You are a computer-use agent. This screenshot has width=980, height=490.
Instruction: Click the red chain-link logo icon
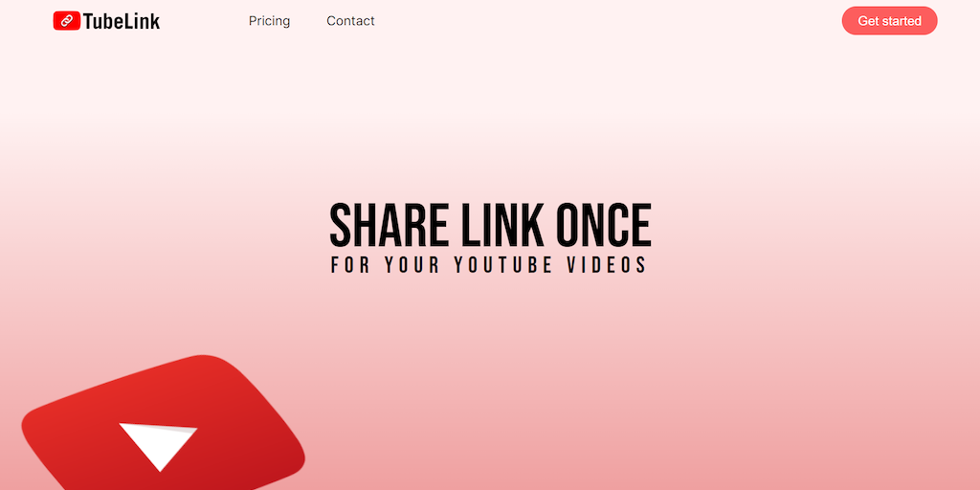click(x=67, y=21)
